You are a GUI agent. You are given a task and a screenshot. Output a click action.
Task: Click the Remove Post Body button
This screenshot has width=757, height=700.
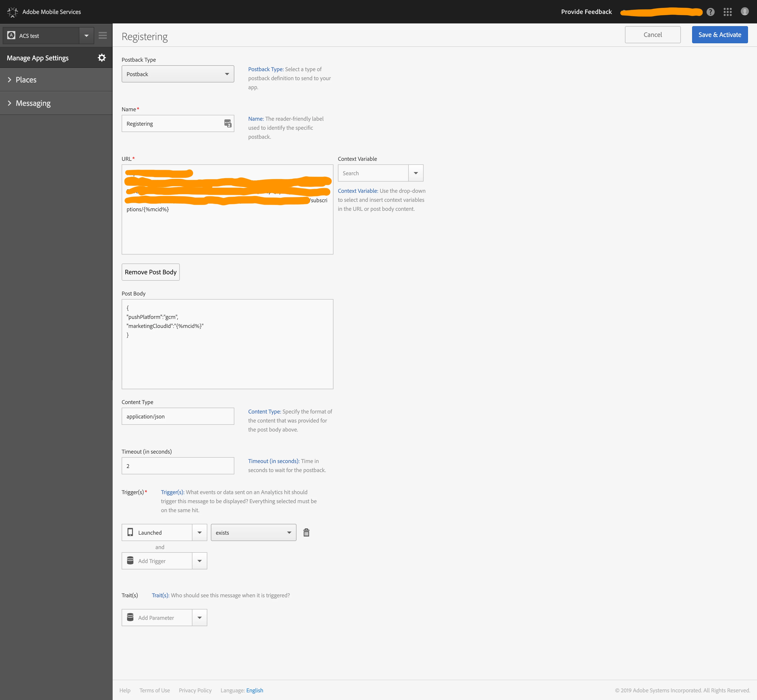coord(150,272)
